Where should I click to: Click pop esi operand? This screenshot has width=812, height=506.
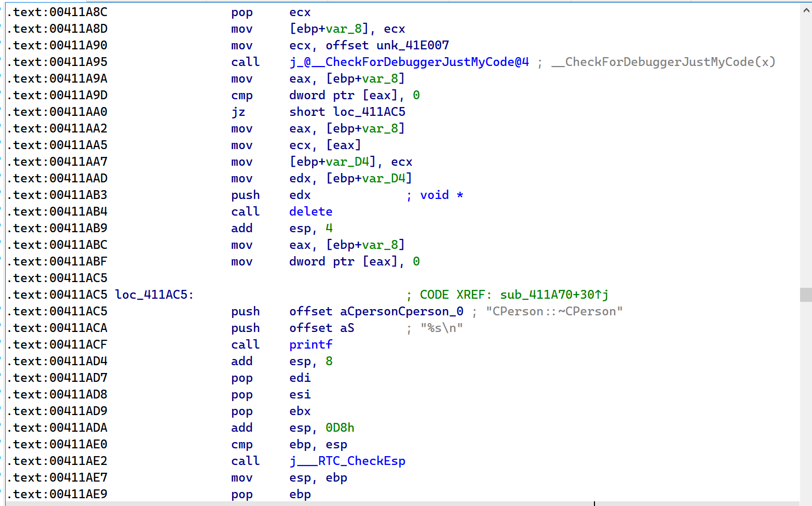[300, 394]
